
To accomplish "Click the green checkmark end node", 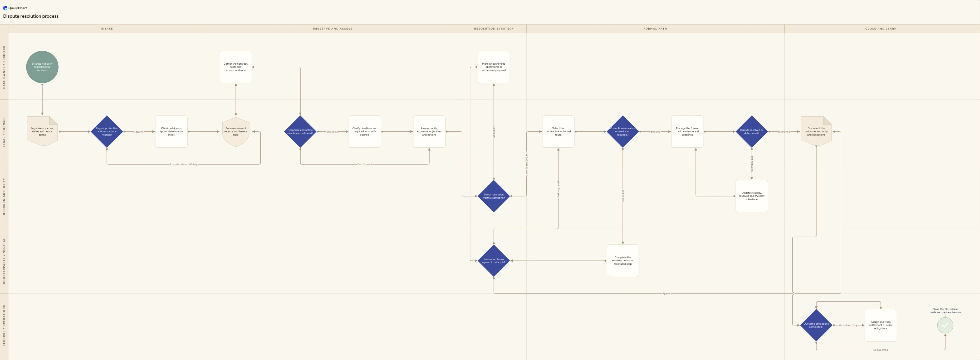I will (x=945, y=325).
